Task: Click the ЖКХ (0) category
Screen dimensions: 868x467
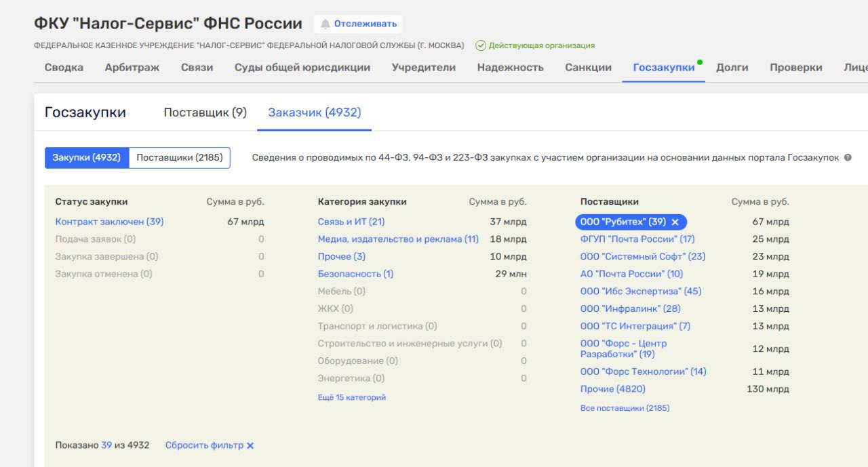Action: click(336, 308)
